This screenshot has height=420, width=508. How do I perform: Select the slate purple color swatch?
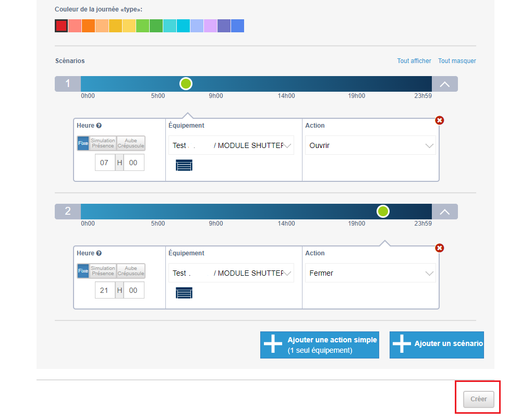[x=224, y=26]
